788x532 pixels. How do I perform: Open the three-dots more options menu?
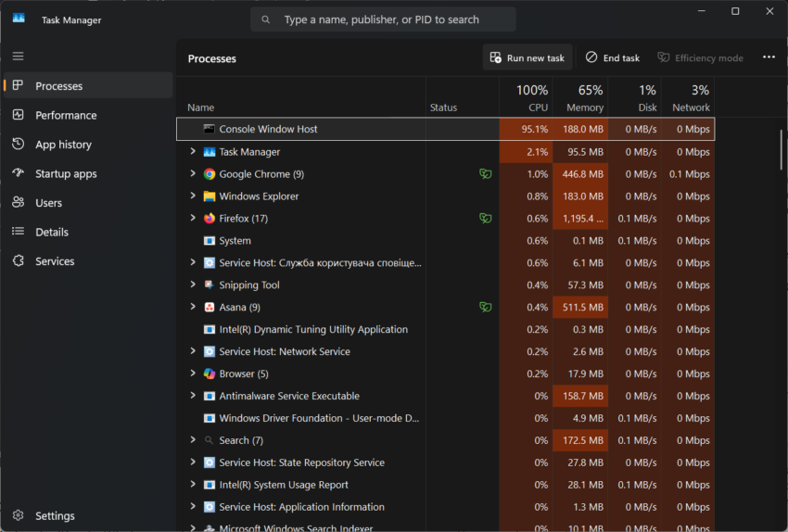(769, 57)
